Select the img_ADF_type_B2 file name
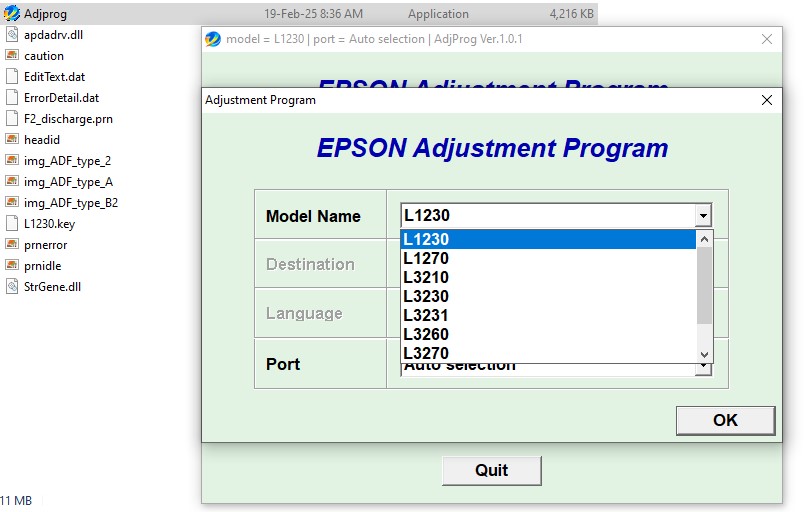 pos(71,203)
